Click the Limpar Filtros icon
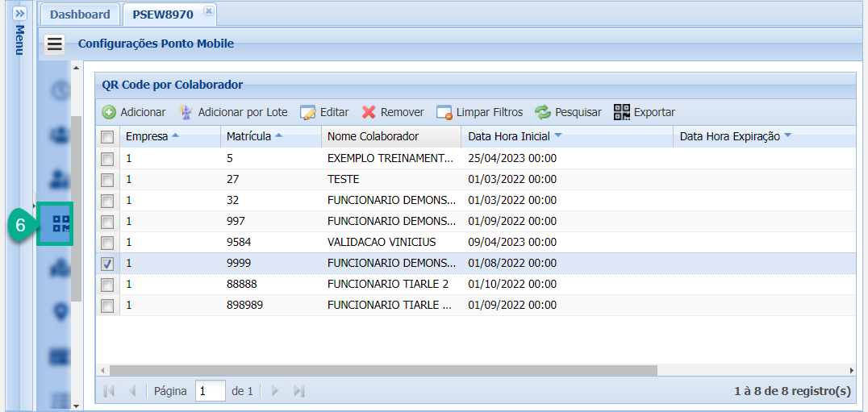Image resolution: width=868 pixels, height=412 pixels. pos(444,112)
